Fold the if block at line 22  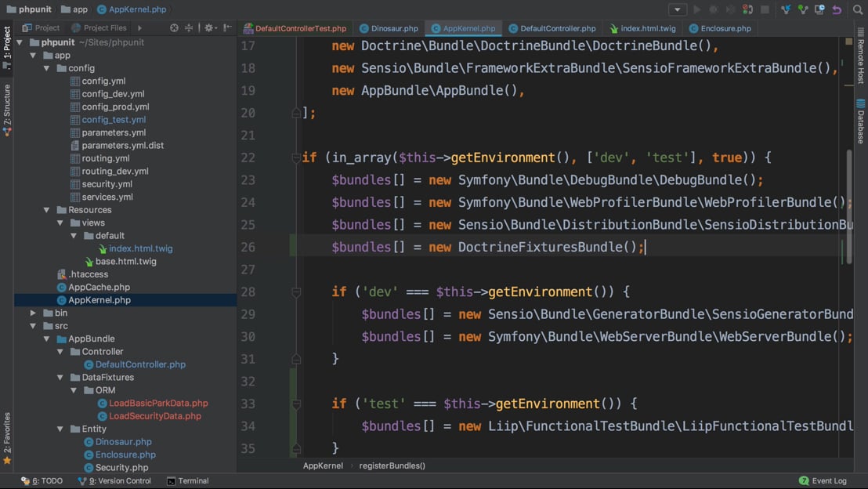click(x=296, y=158)
